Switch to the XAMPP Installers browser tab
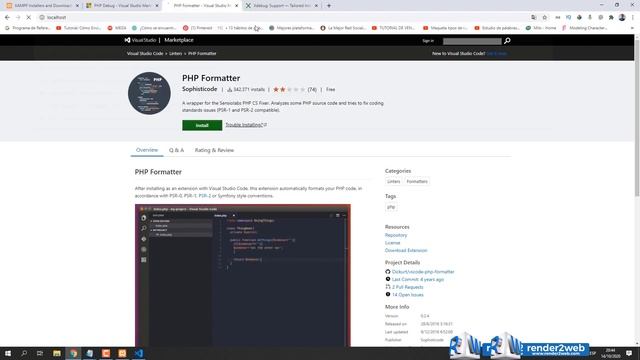Image resolution: width=640 pixels, height=360 pixels. [x=42, y=6]
